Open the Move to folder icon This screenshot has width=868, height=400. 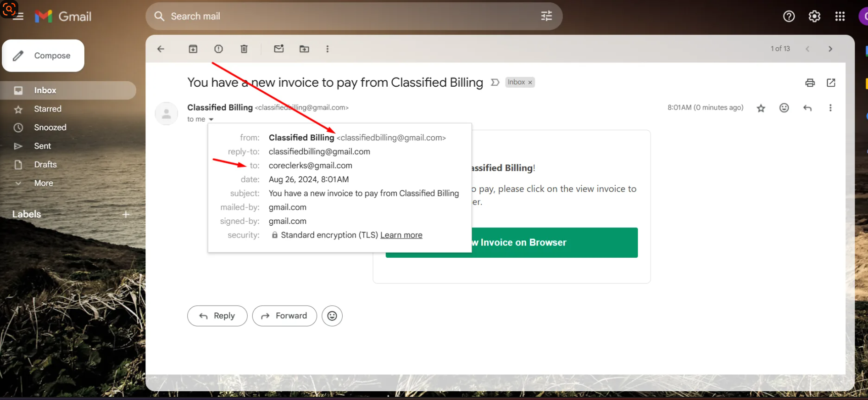[304, 49]
